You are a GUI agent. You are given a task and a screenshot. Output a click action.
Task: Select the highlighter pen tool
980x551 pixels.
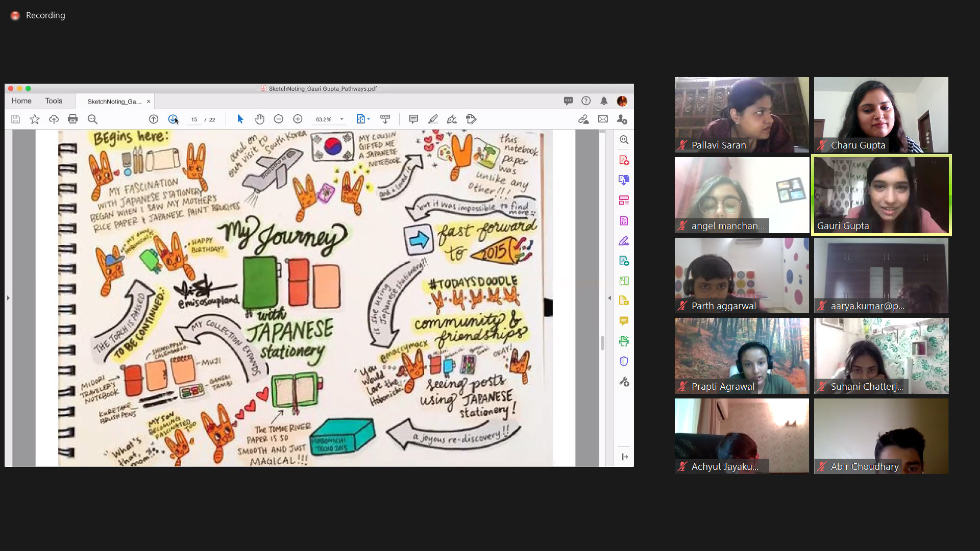pyautogui.click(x=433, y=119)
